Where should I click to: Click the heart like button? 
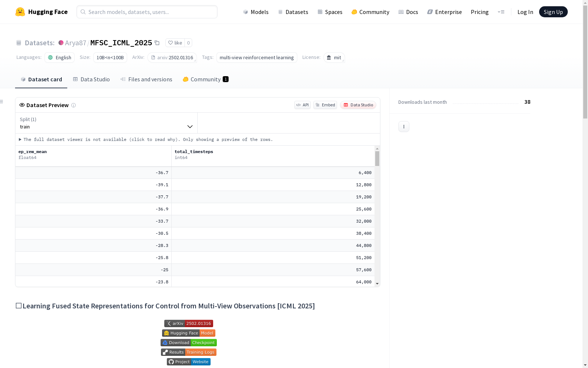175,43
